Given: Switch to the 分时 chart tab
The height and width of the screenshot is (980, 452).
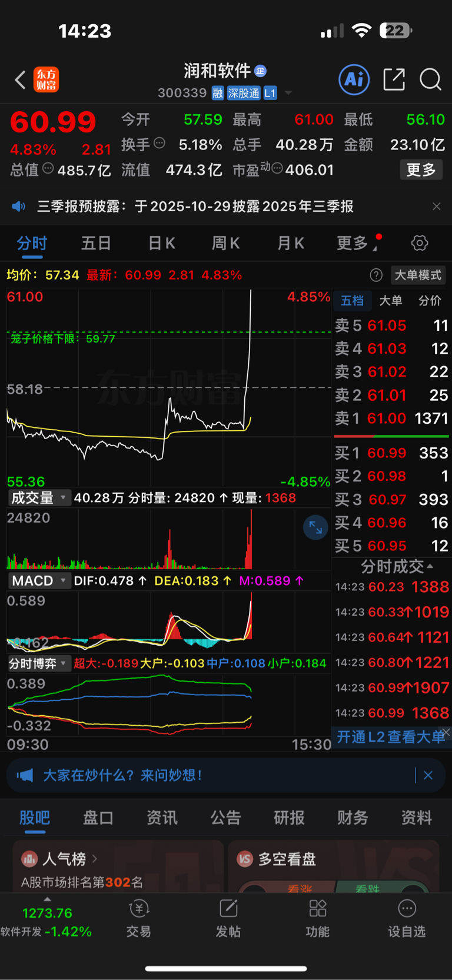Looking at the screenshot, I should click(x=32, y=243).
